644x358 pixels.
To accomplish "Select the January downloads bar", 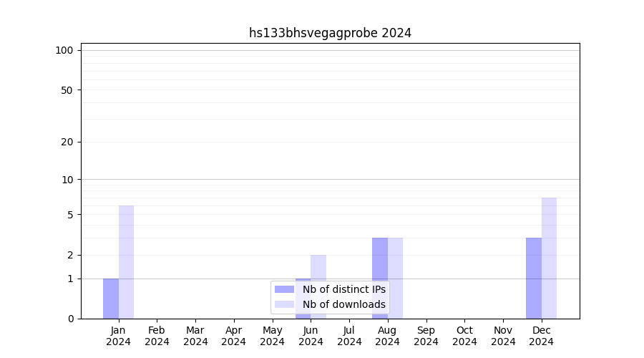I will [126, 262].
